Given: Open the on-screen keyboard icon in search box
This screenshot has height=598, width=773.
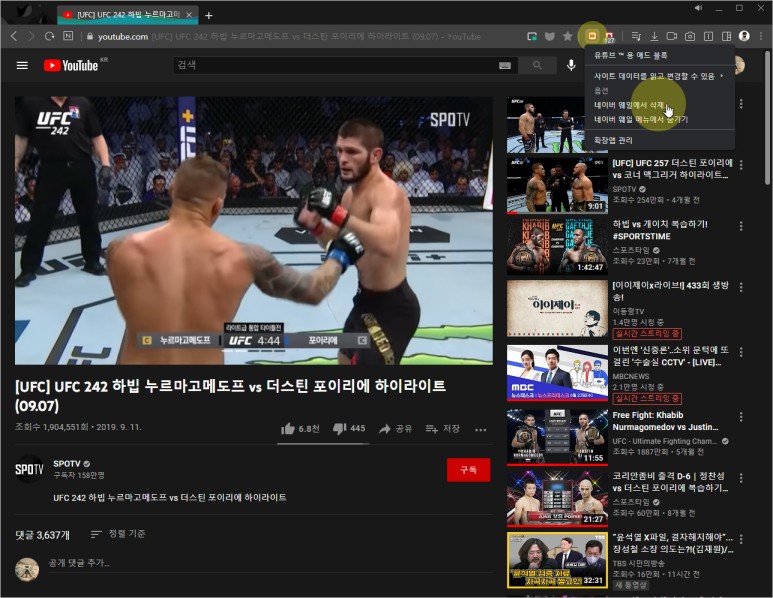Looking at the screenshot, I should (x=505, y=66).
